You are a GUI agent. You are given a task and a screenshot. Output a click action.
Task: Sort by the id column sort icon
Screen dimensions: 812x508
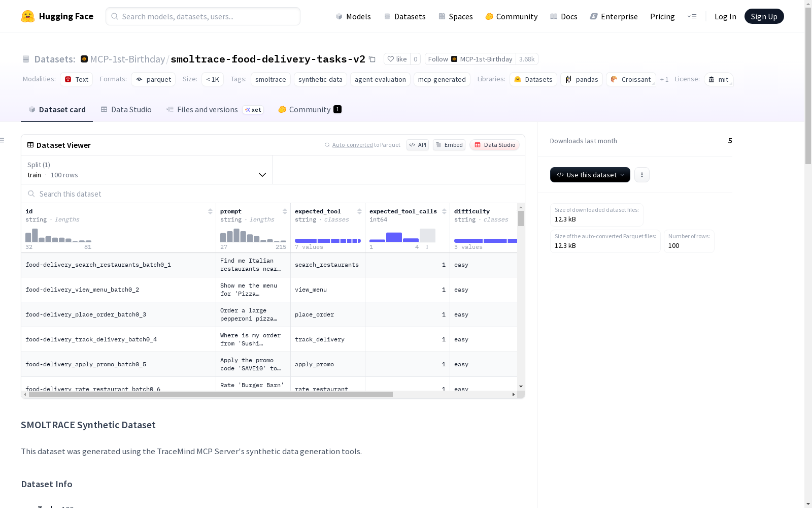click(x=210, y=211)
